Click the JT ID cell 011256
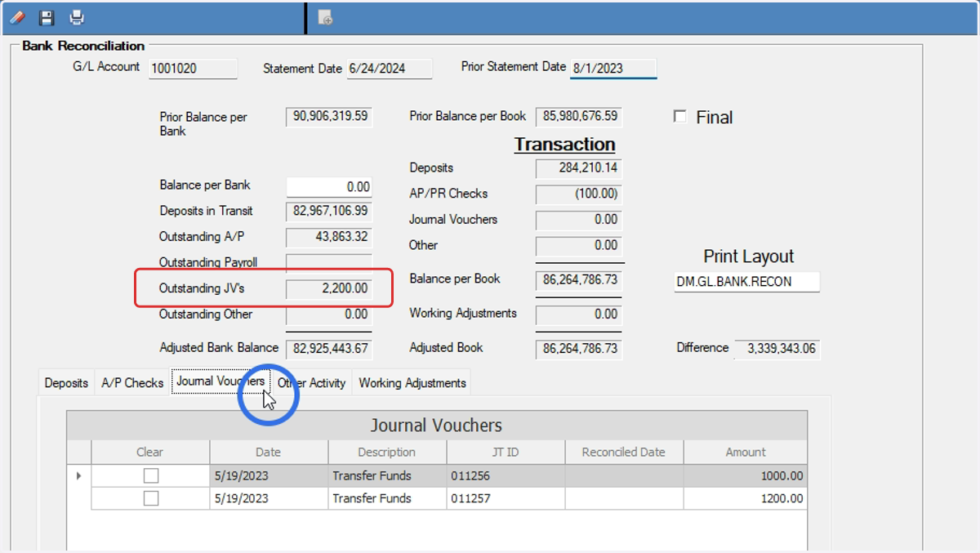The width and height of the screenshot is (980, 553). (x=506, y=475)
